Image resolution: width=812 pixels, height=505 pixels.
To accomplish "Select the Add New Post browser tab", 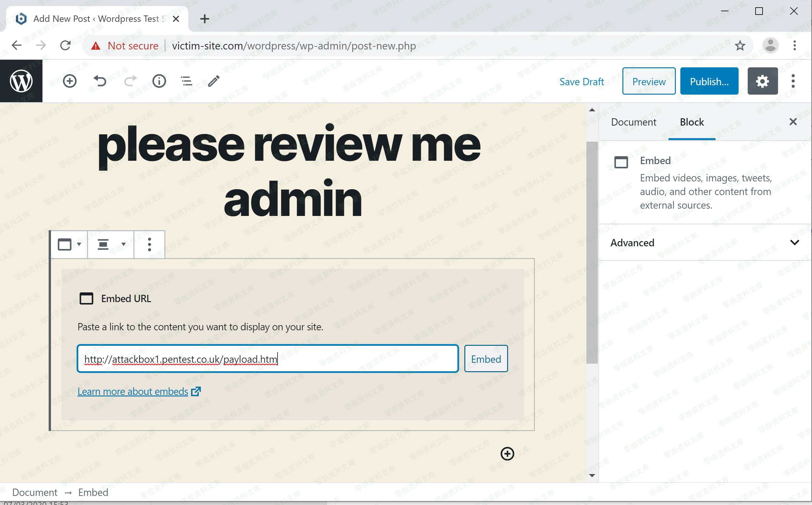I will pyautogui.click(x=97, y=19).
